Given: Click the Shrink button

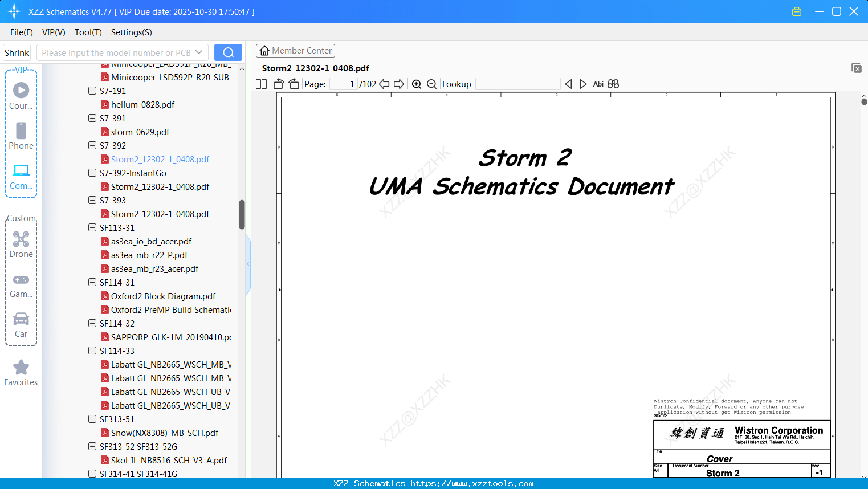Looking at the screenshot, I should pos(17,52).
